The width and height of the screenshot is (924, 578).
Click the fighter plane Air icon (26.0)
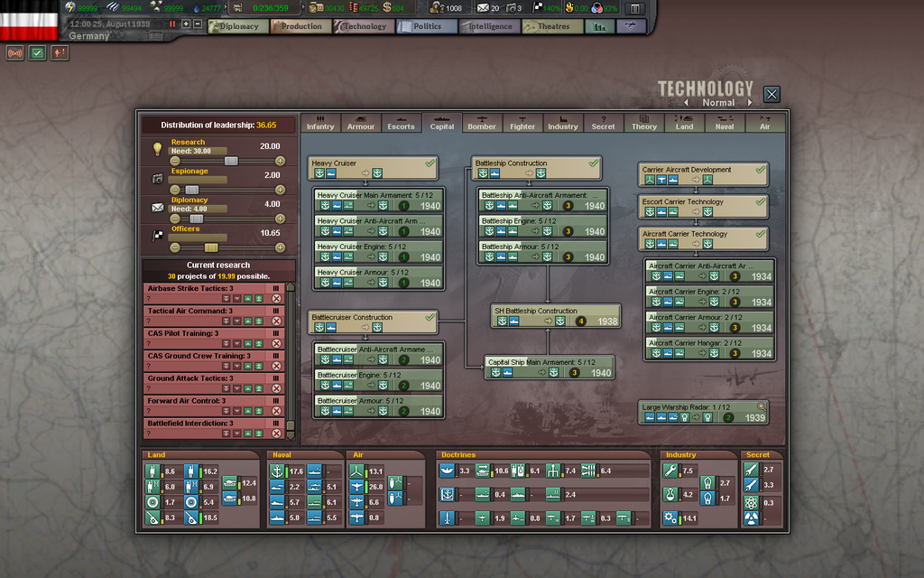click(x=357, y=487)
